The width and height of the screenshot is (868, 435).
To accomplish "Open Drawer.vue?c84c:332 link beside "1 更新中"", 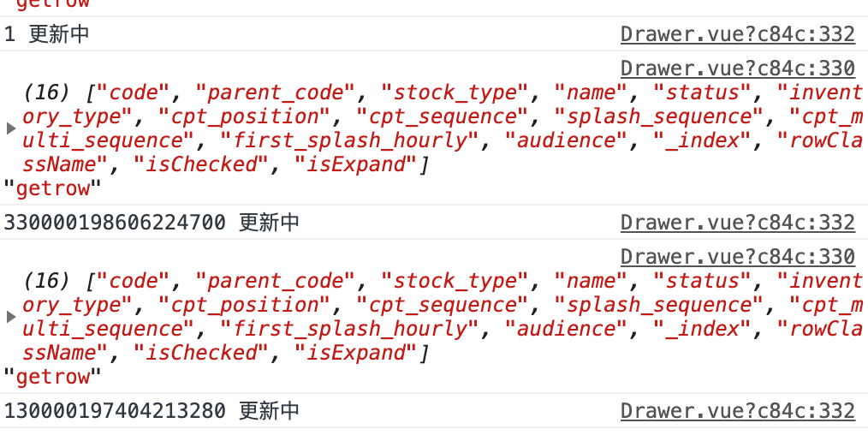I will [x=737, y=34].
